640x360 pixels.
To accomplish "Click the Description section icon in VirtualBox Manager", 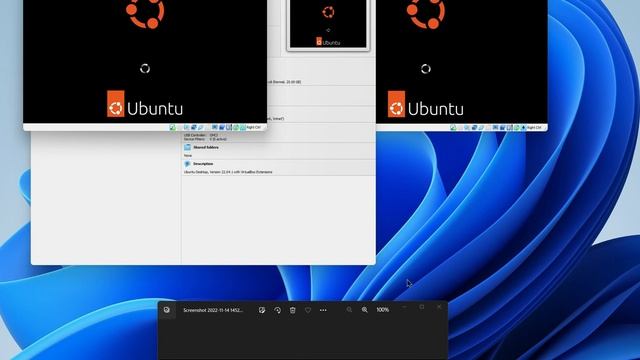I will (187, 164).
